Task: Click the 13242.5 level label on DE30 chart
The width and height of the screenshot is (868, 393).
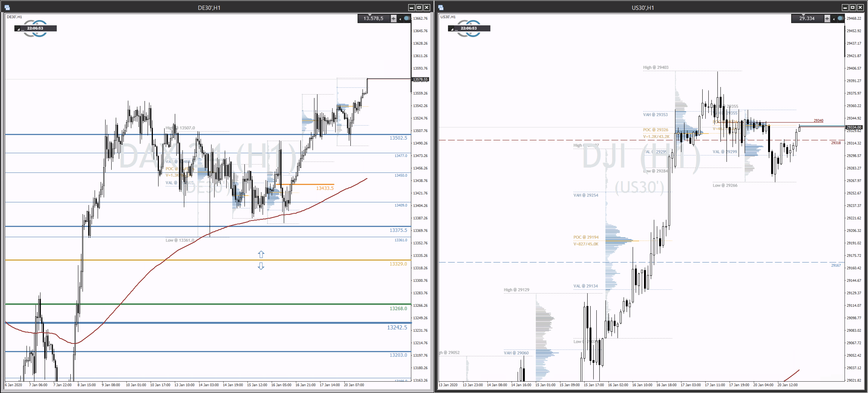Action: (x=397, y=327)
